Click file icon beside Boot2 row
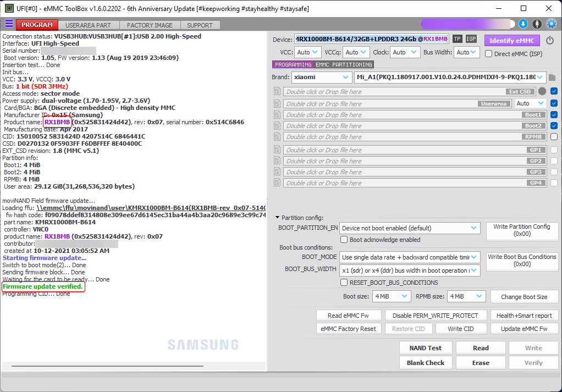This screenshot has height=392, width=562. (x=277, y=126)
